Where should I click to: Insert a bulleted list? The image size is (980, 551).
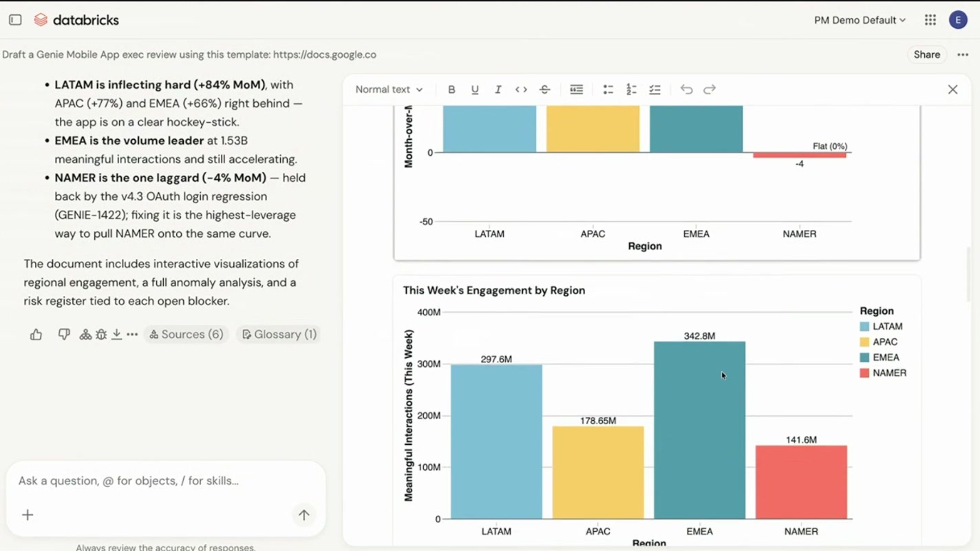pyautogui.click(x=608, y=90)
